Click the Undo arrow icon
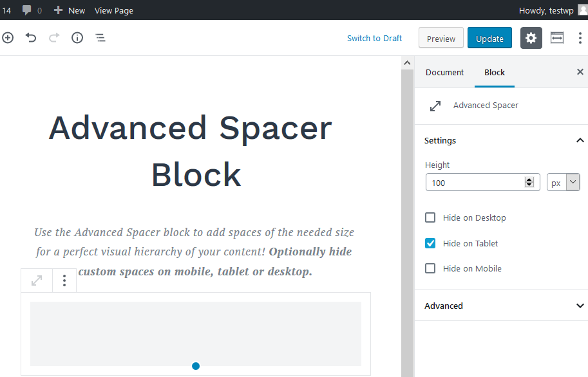Viewport: 588px width, 377px height. tap(31, 38)
